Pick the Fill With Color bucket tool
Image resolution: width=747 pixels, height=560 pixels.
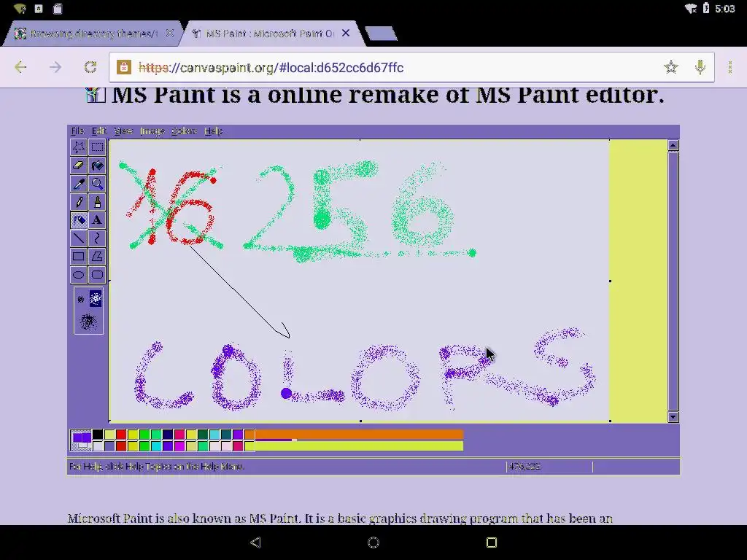(x=97, y=166)
